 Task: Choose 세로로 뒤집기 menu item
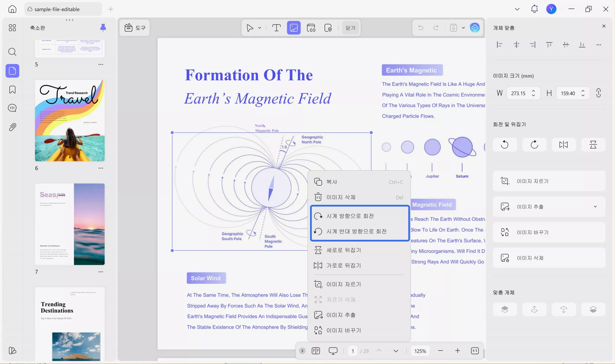(x=359, y=250)
